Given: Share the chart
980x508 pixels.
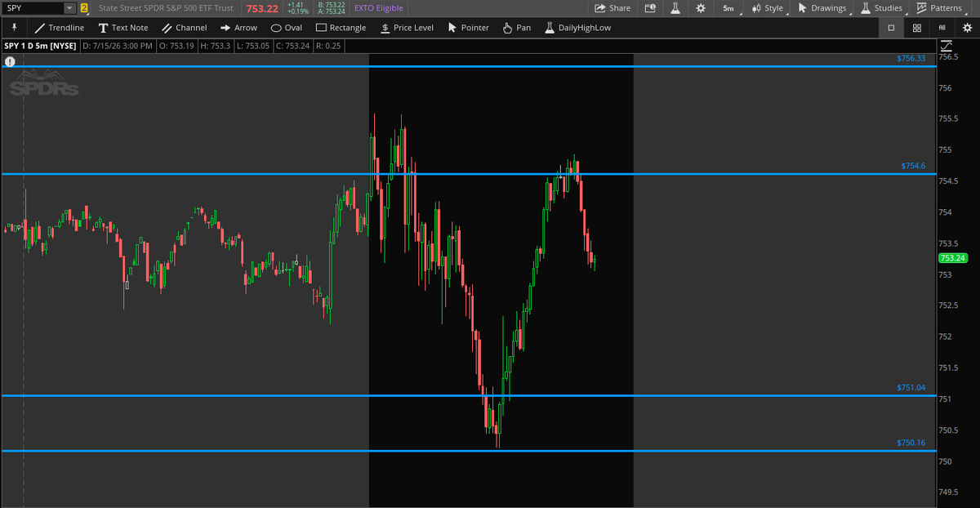Looking at the screenshot, I should pos(612,8).
